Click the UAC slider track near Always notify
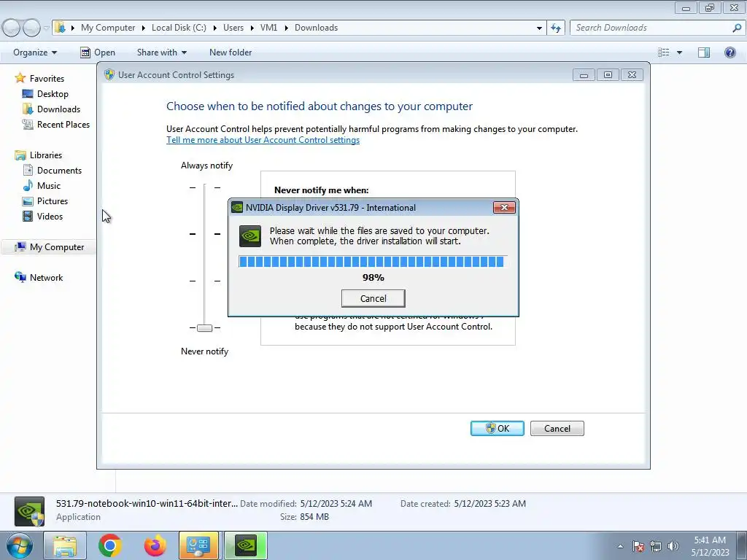 tap(204, 188)
